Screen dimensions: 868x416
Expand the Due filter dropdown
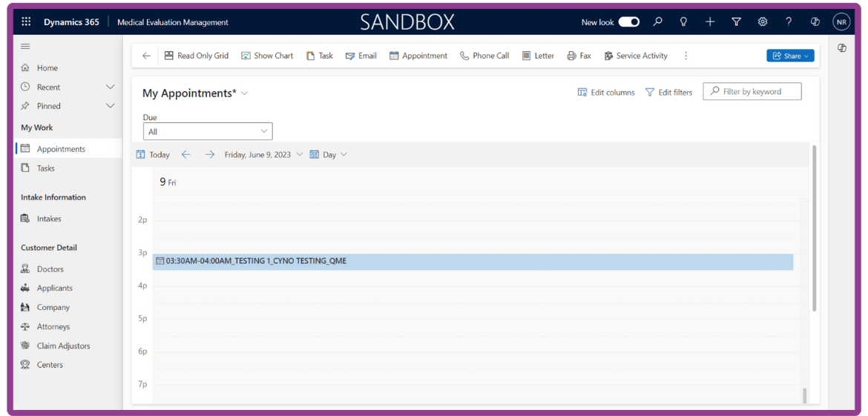point(208,131)
